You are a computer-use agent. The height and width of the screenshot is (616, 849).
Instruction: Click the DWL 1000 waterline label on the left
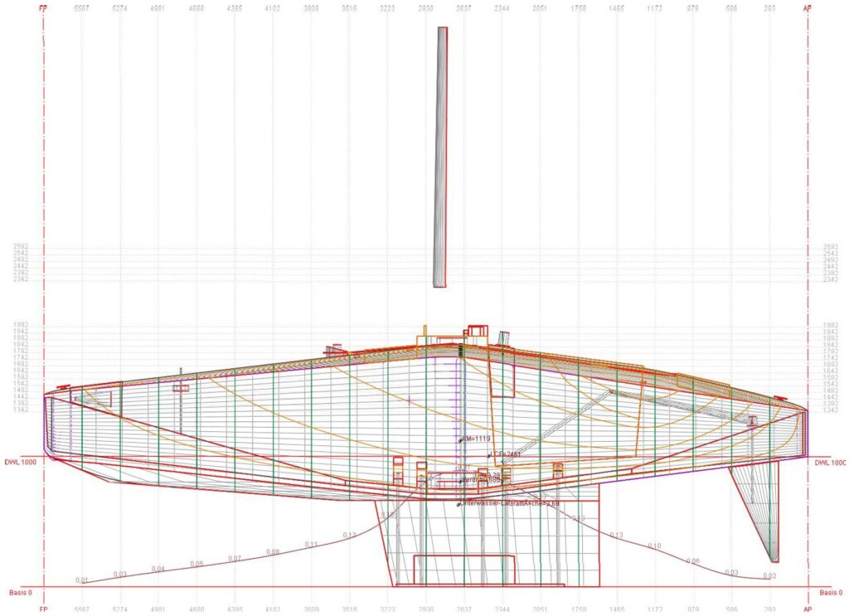click(21, 463)
